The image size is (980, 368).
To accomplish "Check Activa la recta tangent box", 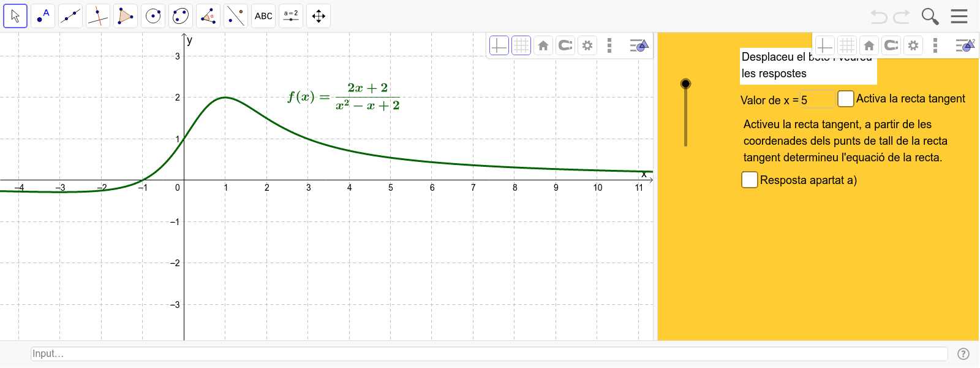I will click(x=846, y=99).
